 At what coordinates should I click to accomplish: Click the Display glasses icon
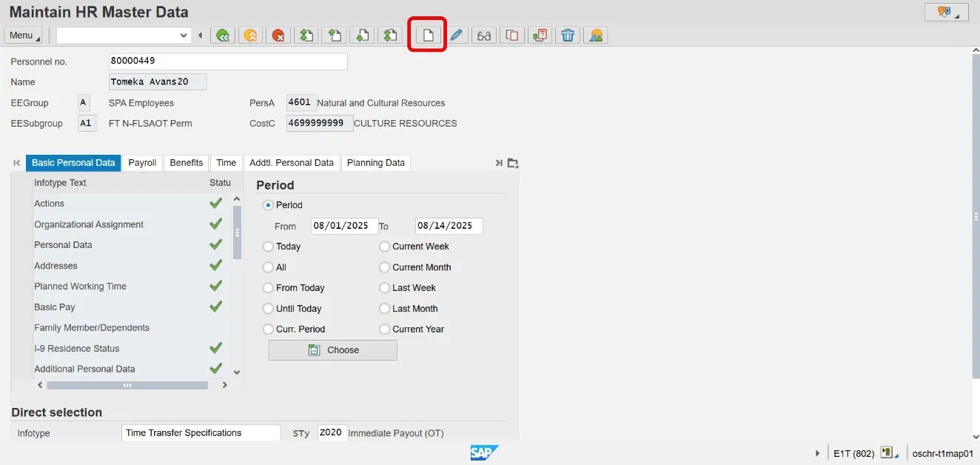(x=484, y=35)
